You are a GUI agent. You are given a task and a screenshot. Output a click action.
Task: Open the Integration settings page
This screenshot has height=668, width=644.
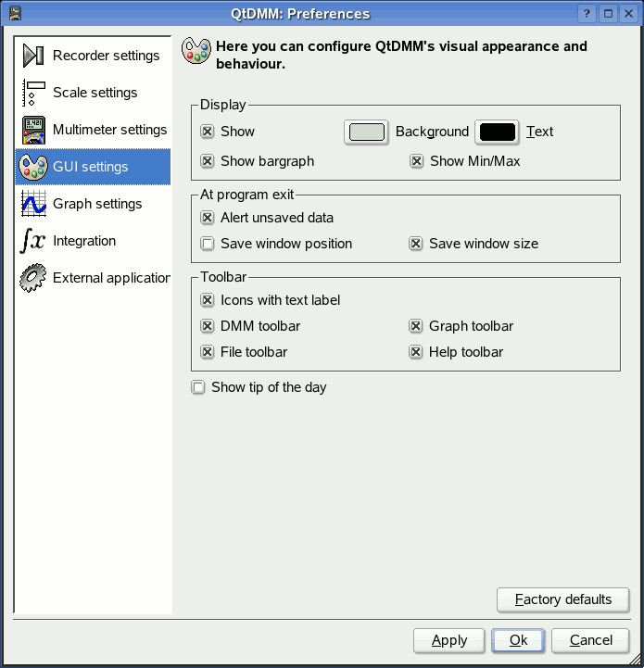(x=84, y=241)
